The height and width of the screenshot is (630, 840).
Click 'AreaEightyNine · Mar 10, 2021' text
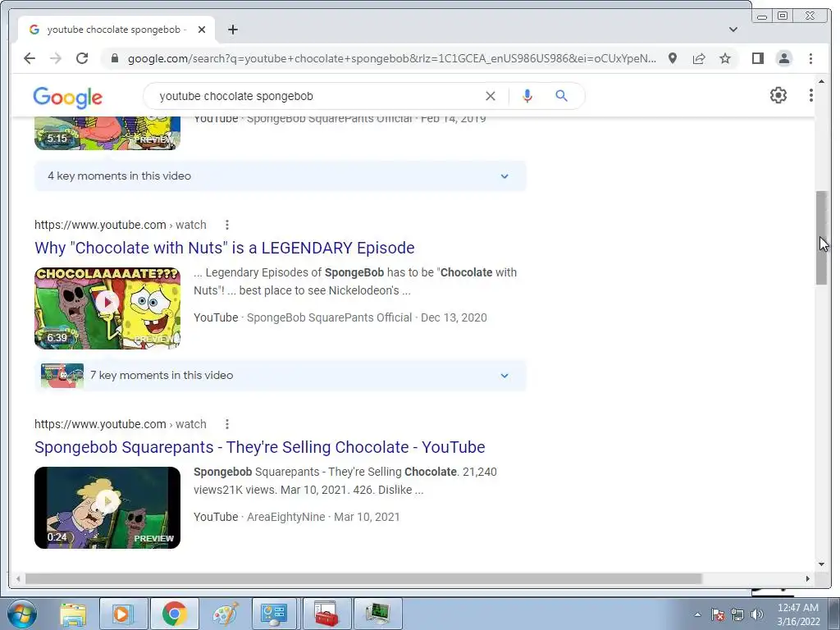coord(323,517)
